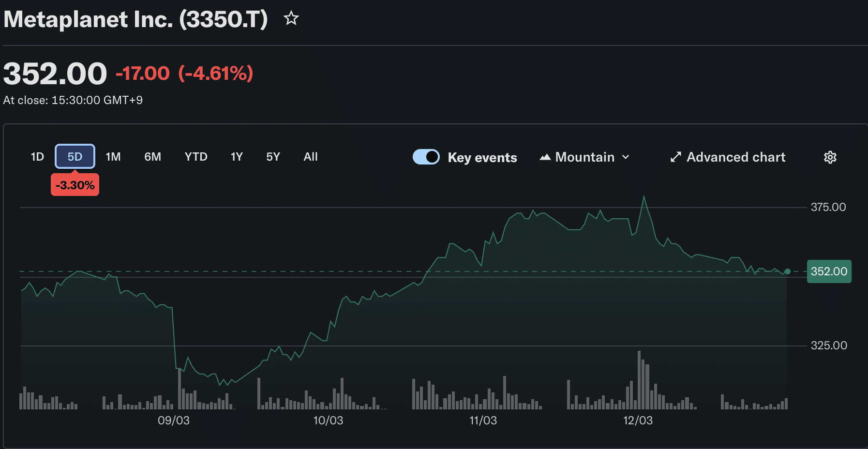Click the red -3.30% badge
The image size is (868, 449).
(75, 184)
